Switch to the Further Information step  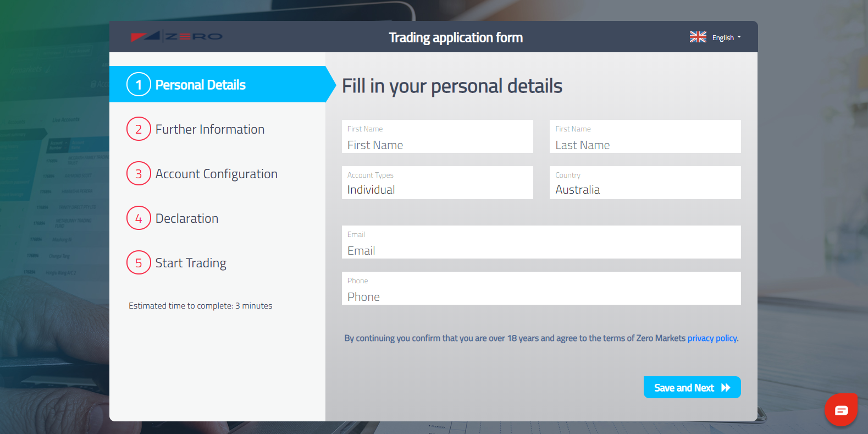pyautogui.click(x=210, y=129)
